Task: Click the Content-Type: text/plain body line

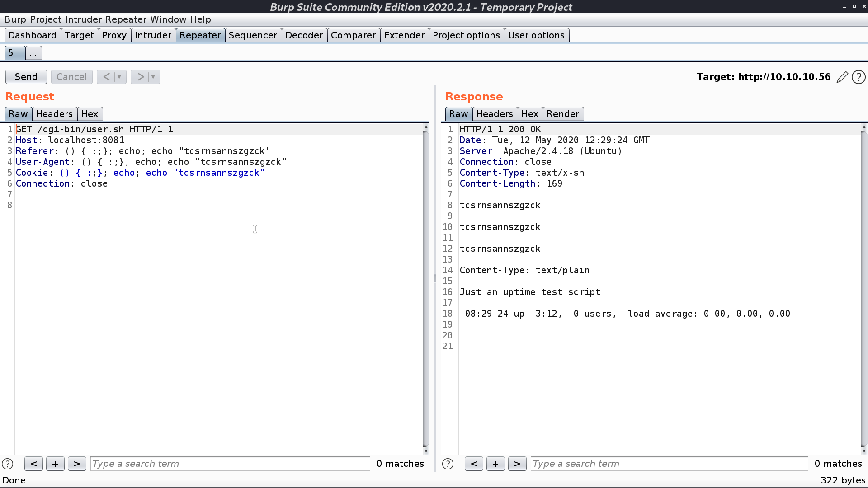Action: tap(524, 270)
